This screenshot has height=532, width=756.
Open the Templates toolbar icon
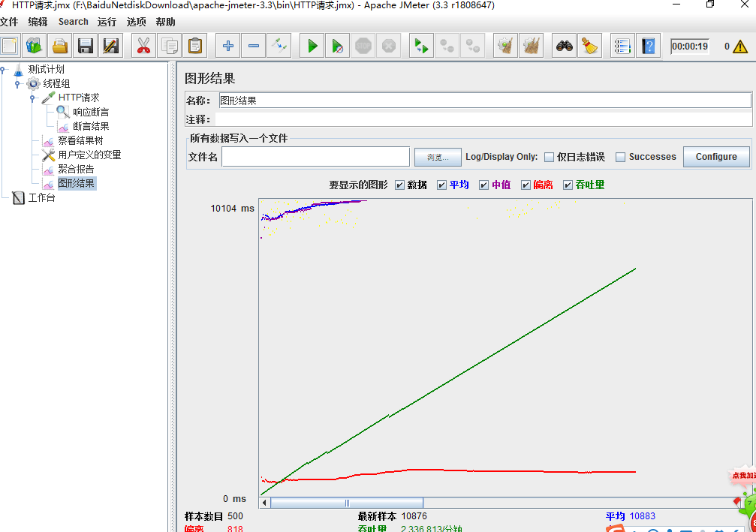tap(35, 47)
